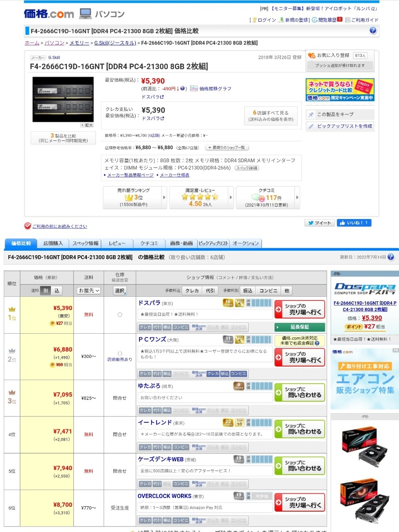Add to favorites via heart icon
Image resolution: width=399 pixels, height=532 pixels.
click(x=311, y=55)
